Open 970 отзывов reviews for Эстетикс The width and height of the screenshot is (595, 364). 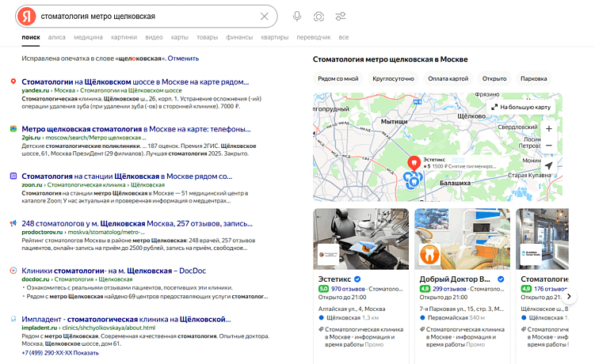coord(348,289)
